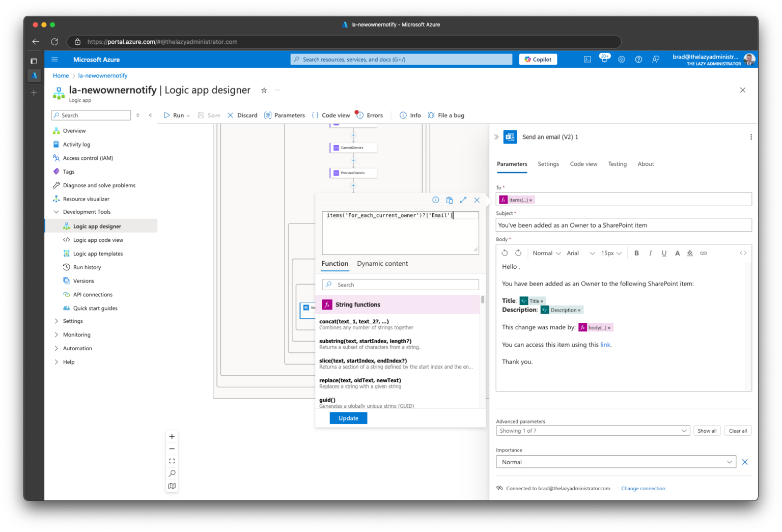Open the Run dropdown menu

tap(177, 116)
